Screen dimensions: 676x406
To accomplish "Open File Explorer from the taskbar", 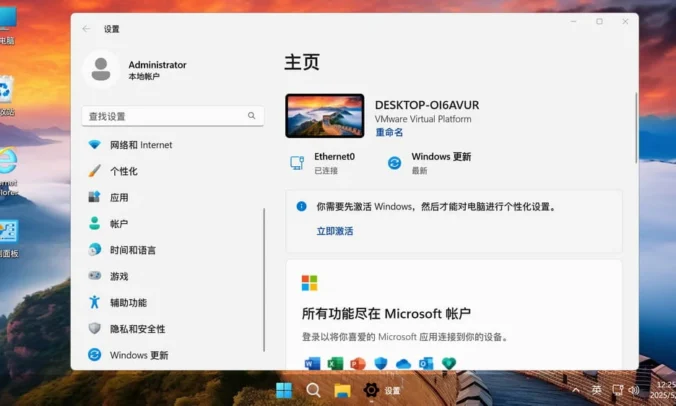I will point(342,390).
